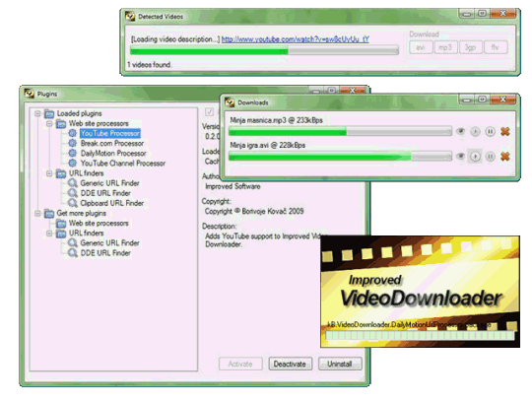
Task: Click the Uninstall button
Action: (340, 364)
